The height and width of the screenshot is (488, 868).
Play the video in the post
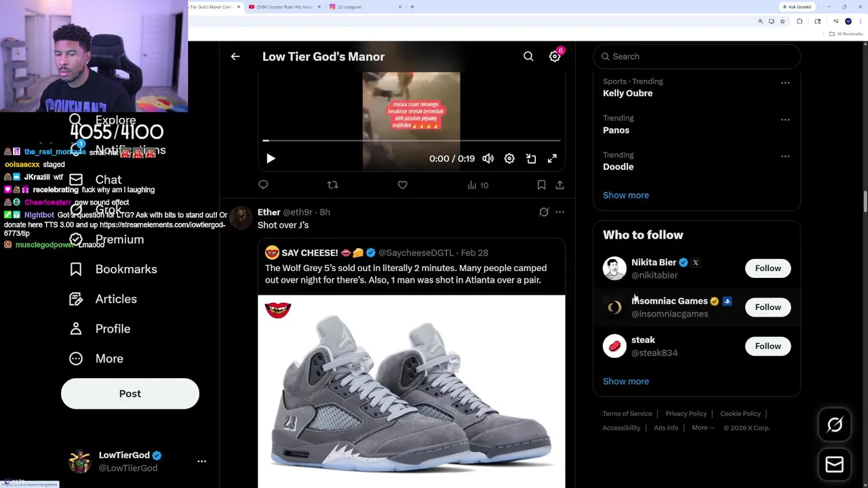(271, 159)
